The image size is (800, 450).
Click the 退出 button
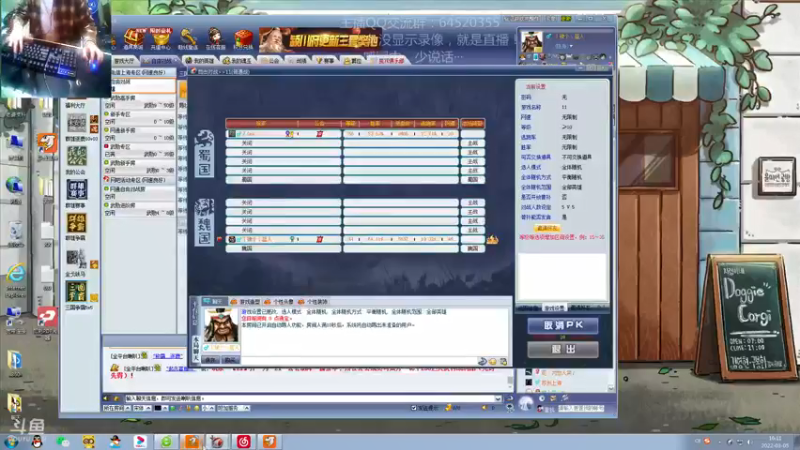(x=563, y=349)
